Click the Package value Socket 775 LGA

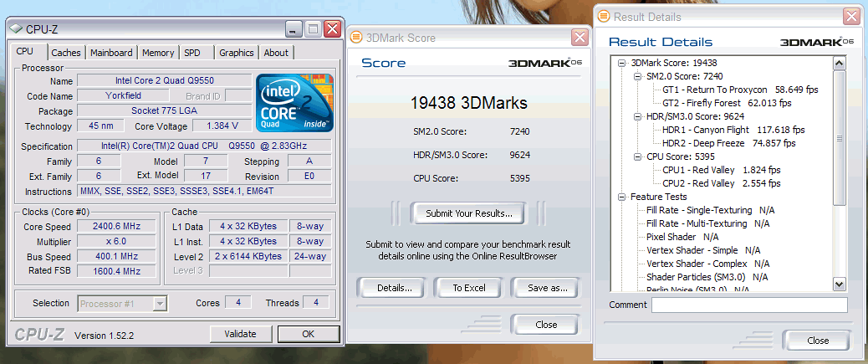click(x=165, y=110)
